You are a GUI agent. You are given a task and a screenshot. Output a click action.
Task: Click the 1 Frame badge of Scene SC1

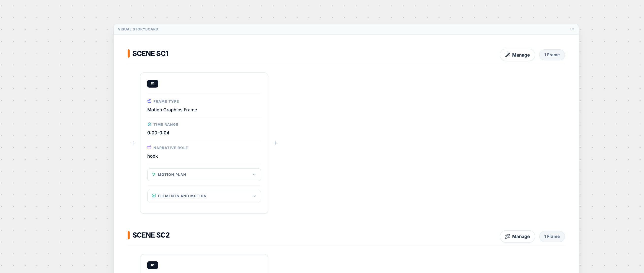552,55
